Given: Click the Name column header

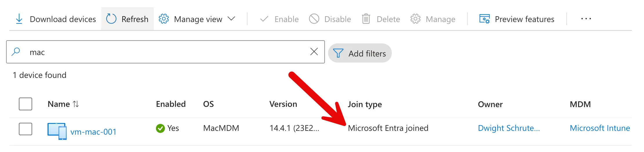Looking at the screenshot, I should coord(59,104).
